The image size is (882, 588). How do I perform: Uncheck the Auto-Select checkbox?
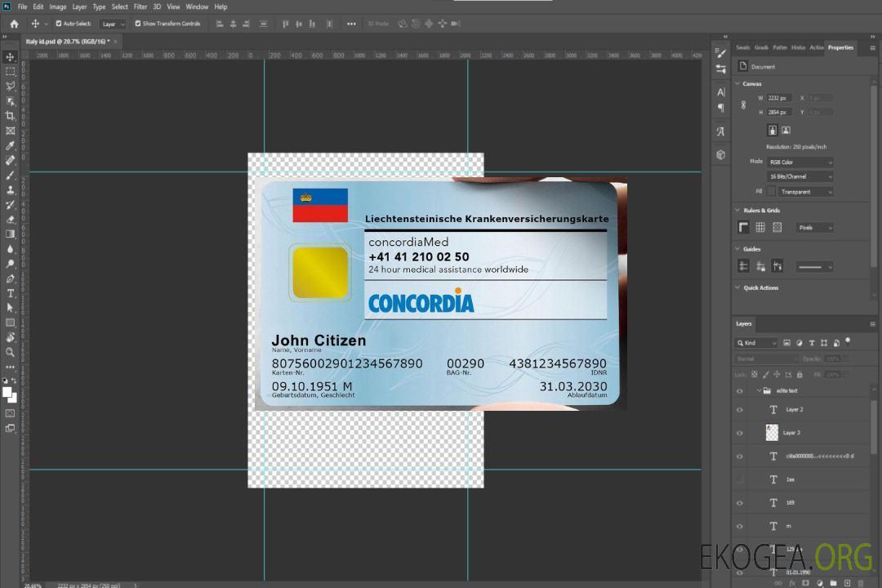57,24
